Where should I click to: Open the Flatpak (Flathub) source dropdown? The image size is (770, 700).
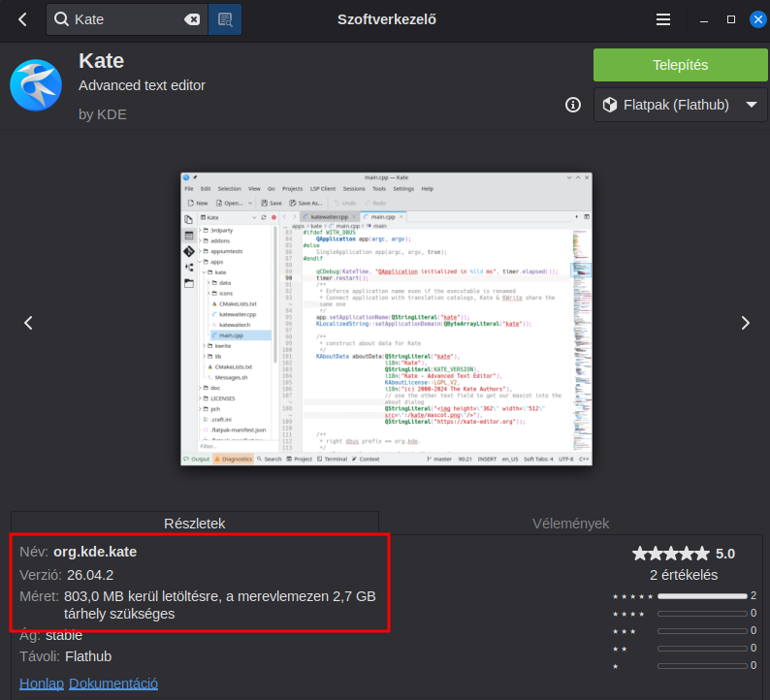680,105
